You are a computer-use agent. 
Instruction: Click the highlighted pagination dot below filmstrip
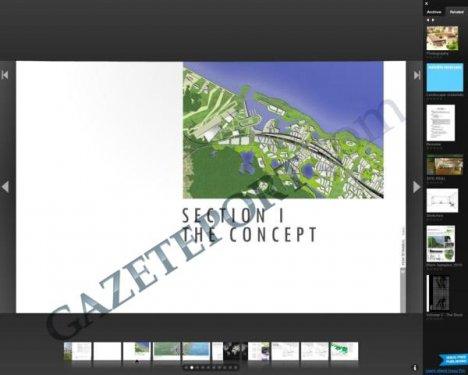(x=192, y=368)
